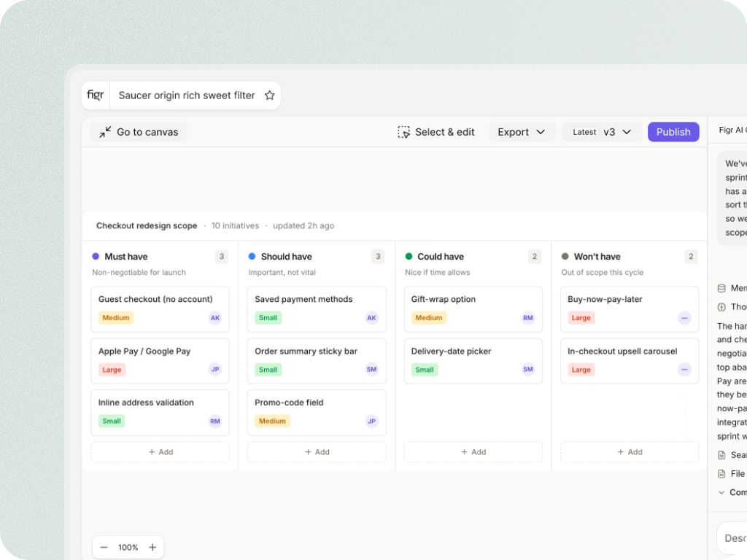Click Small tag on Inline address validation

pos(112,421)
